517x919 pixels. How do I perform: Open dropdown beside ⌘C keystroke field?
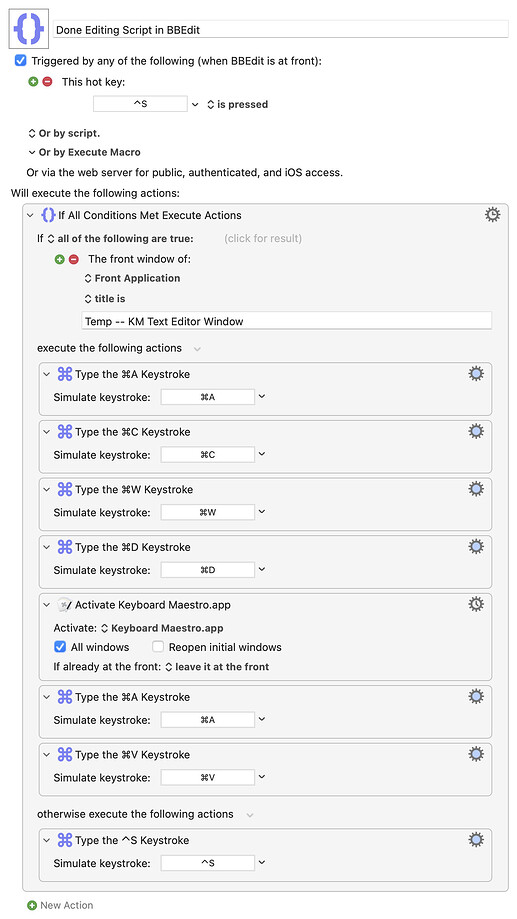tap(262, 454)
